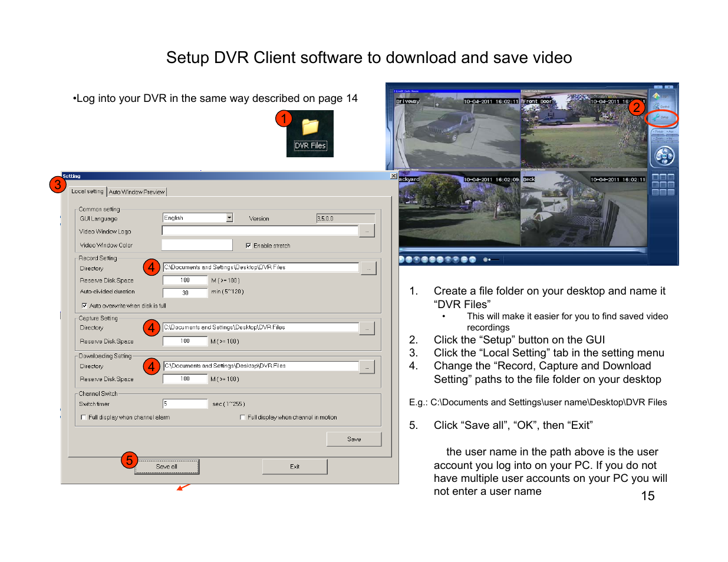Select the Front Door camera view
The image size is (728, 562).
[584, 130]
